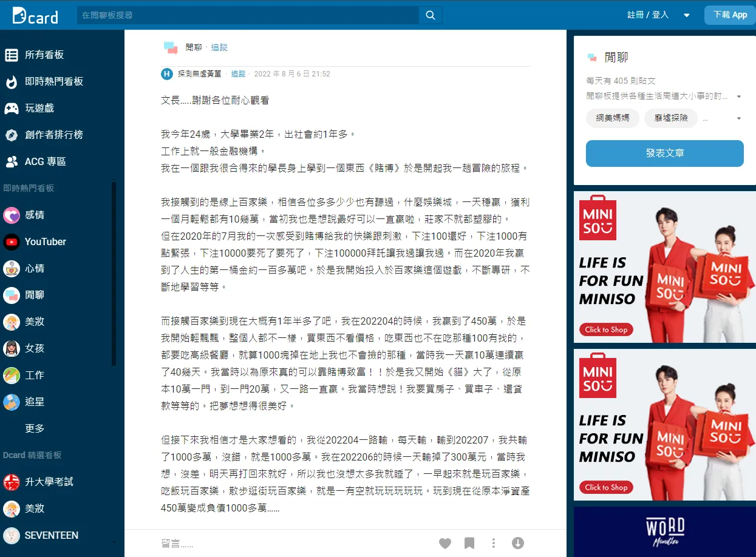756x557 pixels.
Task: Click the 發表文章 button
Action: pyautogui.click(x=664, y=154)
